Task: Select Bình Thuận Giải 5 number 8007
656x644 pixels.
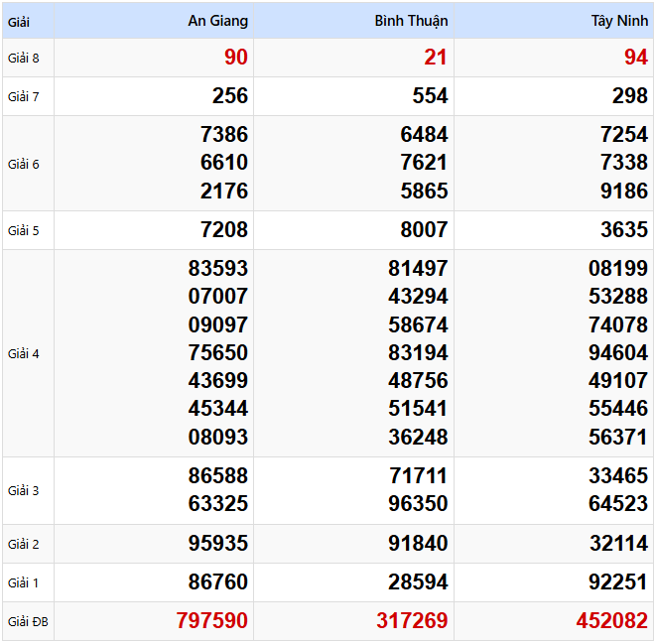Action: 423,230
